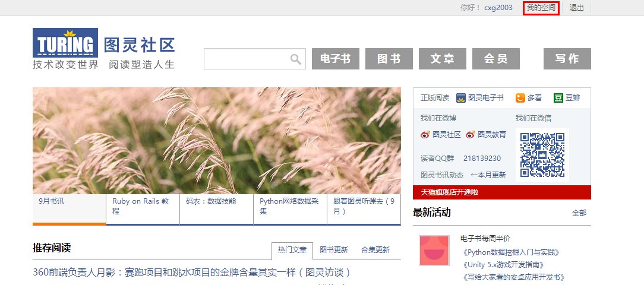
Task: Click the 图灵社区 Weibo link text
Action: pyautogui.click(x=447, y=135)
